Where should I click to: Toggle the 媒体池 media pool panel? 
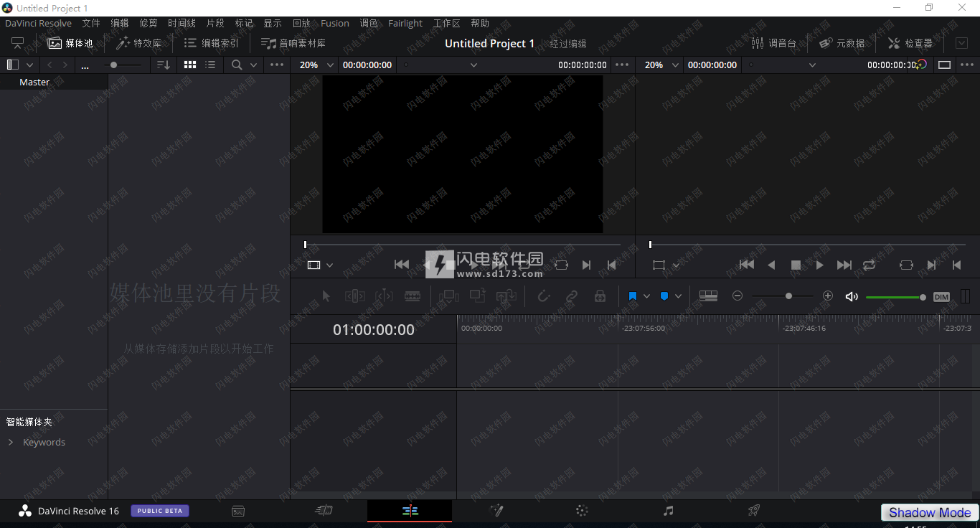pyautogui.click(x=70, y=43)
